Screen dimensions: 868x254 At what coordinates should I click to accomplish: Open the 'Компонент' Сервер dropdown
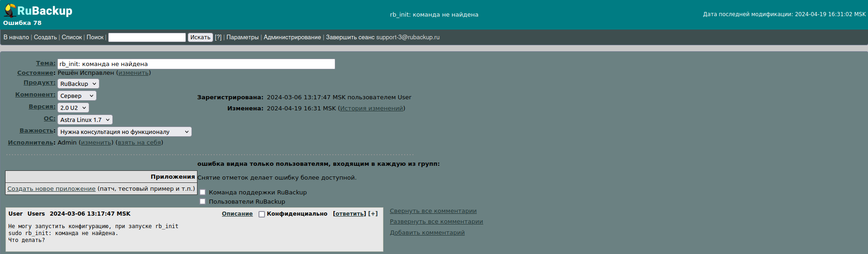[x=77, y=96]
